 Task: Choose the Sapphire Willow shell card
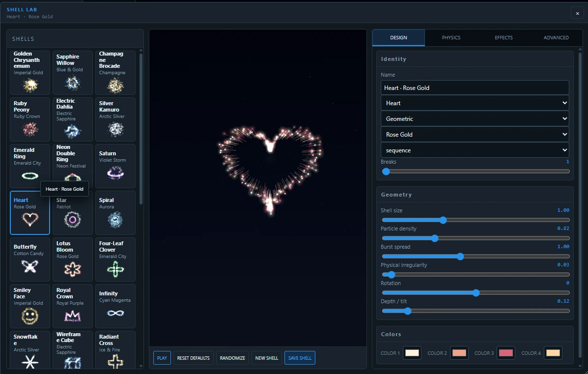(x=73, y=72)
